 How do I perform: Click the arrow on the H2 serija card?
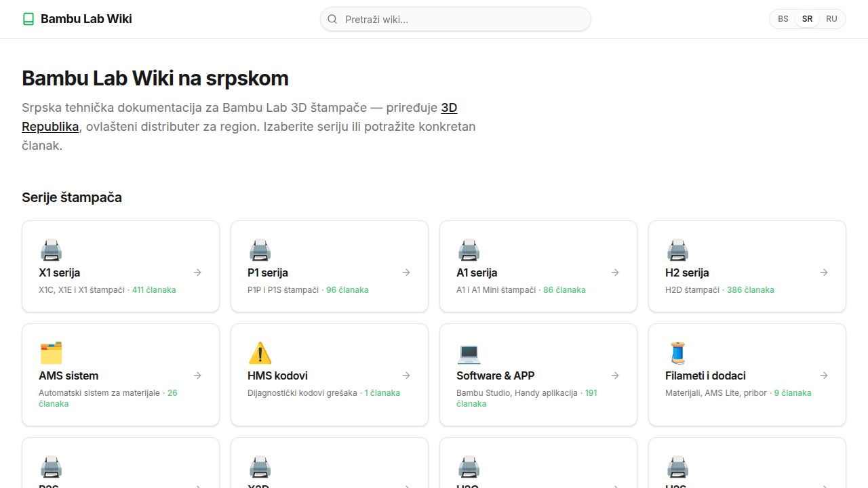824,272
